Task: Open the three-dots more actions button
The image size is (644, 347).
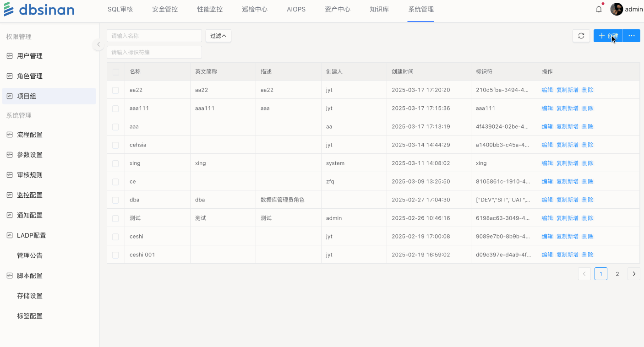Action: coord(632,36)
